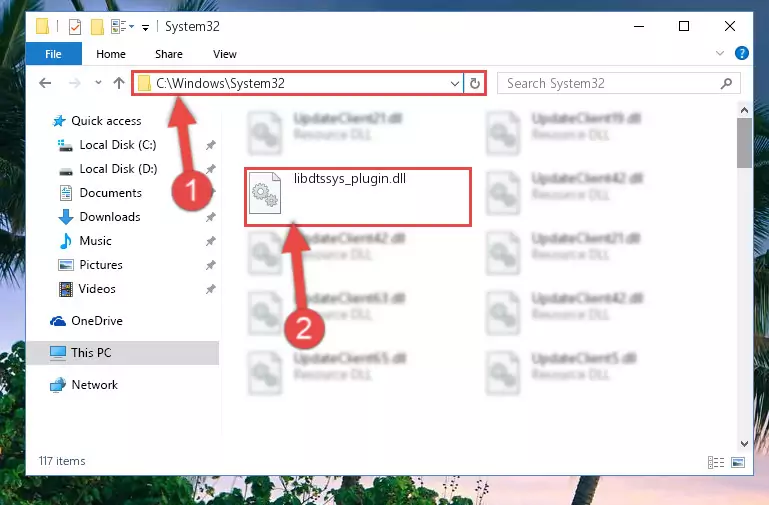Open Documents in the sidebar

pyautogui.click(x=110, y=193)
